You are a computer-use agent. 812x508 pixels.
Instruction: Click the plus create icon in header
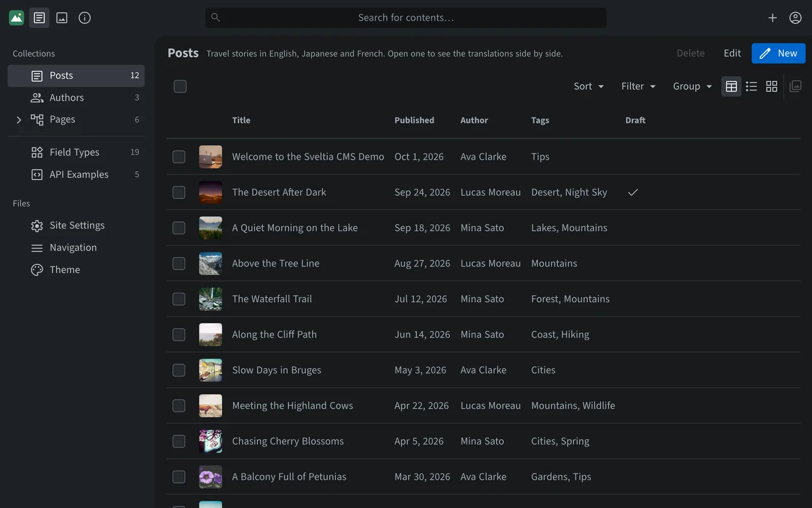point(772,18)
